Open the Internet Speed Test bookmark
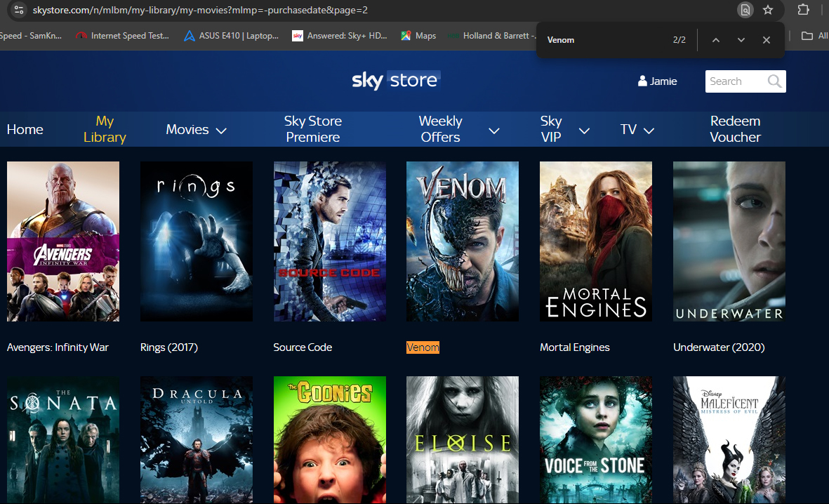Image resolution: width=829 pixels, height=504 pixels. (123, 36)
